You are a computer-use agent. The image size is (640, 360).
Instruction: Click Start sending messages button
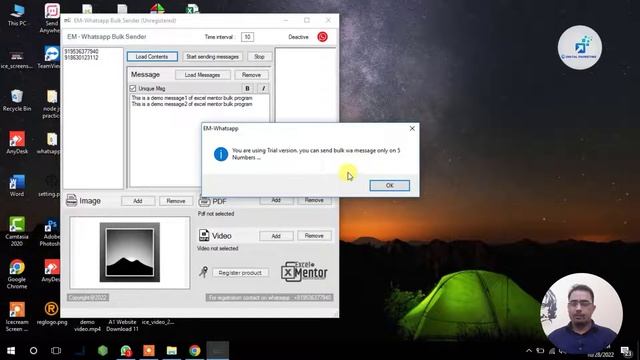212,56
